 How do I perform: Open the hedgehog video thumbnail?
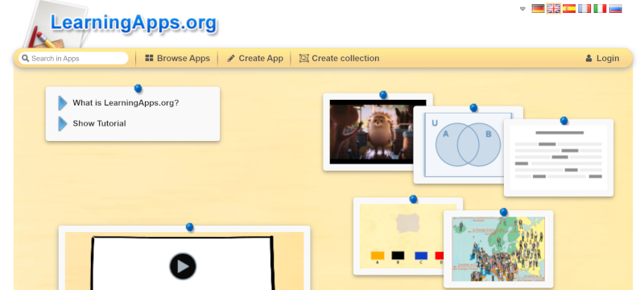tap(378, 132)
